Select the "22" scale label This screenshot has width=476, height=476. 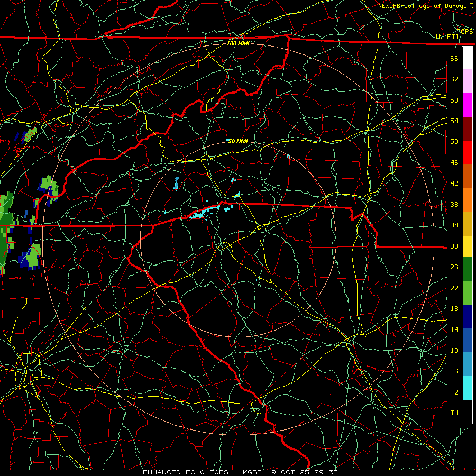click(454, 288)
